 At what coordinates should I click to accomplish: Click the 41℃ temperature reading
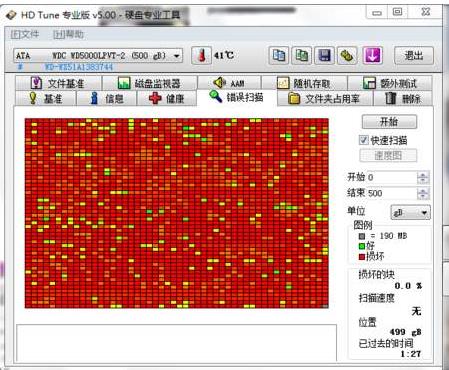pyautogui.click(x=224, y=55)
